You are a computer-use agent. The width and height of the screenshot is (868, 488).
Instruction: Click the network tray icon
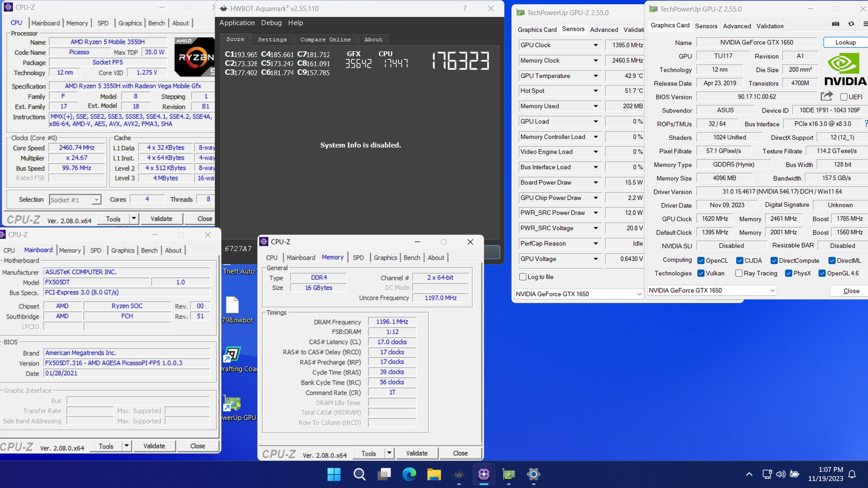click(767, 474)
